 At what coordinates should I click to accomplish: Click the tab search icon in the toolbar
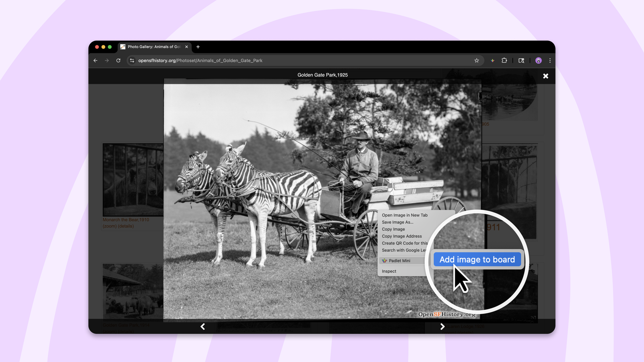pyautogui.click(x=521, y=61)
